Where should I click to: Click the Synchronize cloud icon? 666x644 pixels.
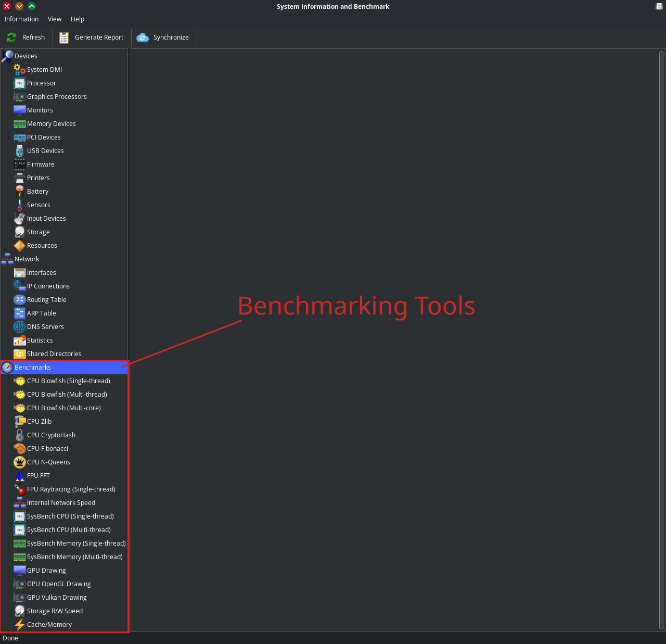click(x=143, y=37)
